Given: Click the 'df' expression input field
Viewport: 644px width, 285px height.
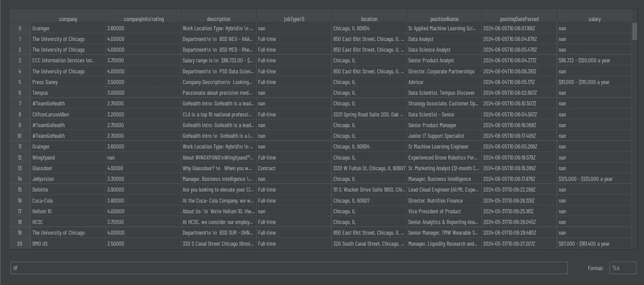Looking at the screenshot, I should coord(289,268).
